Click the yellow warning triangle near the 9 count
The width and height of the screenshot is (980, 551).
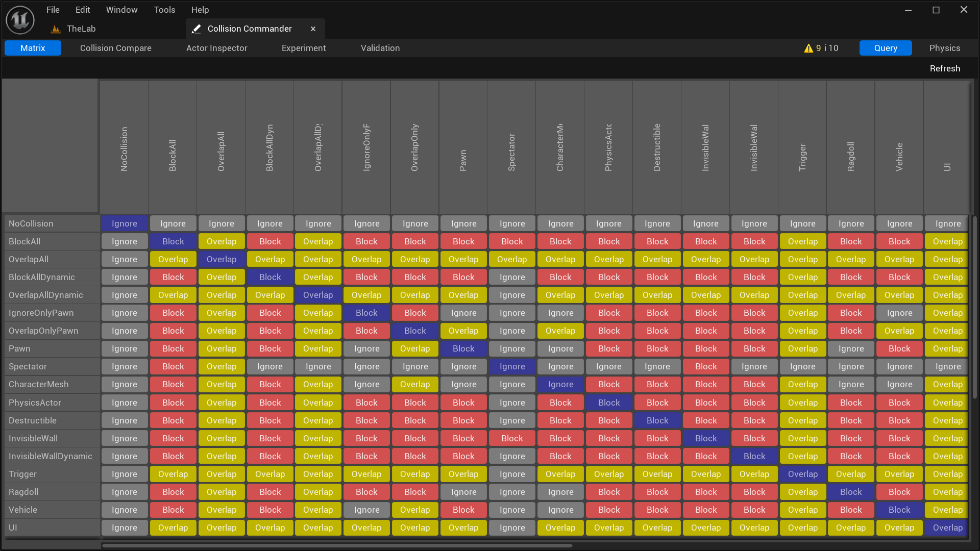(x=808, y=48)
